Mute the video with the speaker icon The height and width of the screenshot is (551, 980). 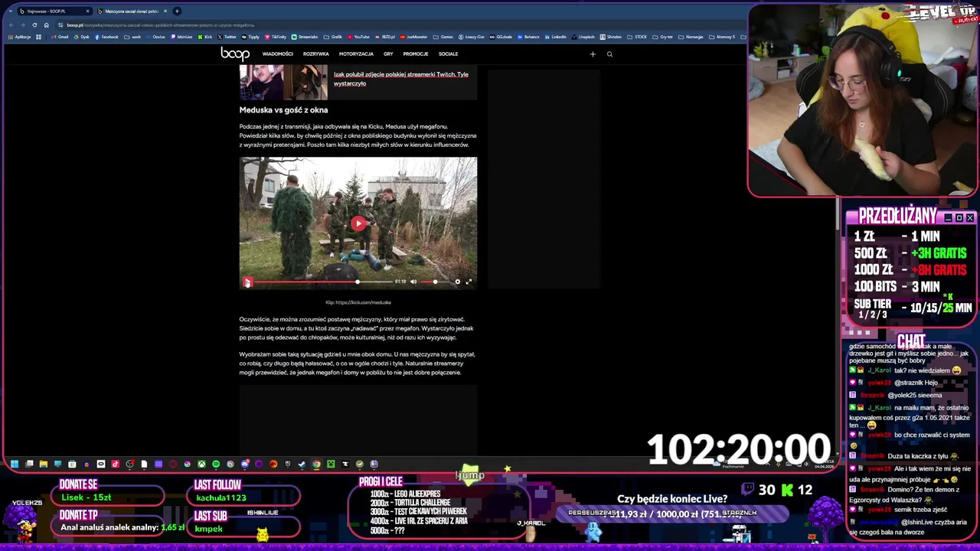pyautogui.click(x=413, y=282)
